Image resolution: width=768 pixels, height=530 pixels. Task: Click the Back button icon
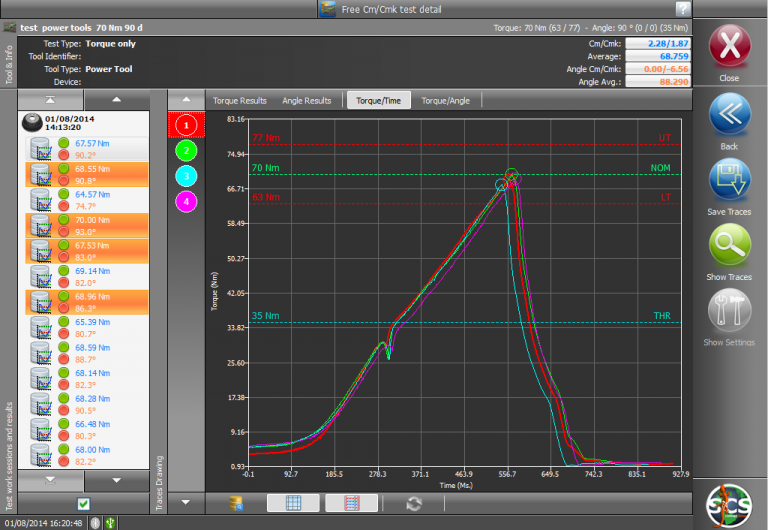729,114
